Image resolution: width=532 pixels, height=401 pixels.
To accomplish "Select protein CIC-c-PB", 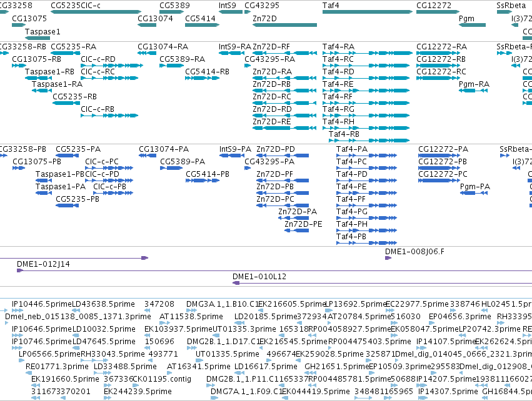I will point(113,193).
